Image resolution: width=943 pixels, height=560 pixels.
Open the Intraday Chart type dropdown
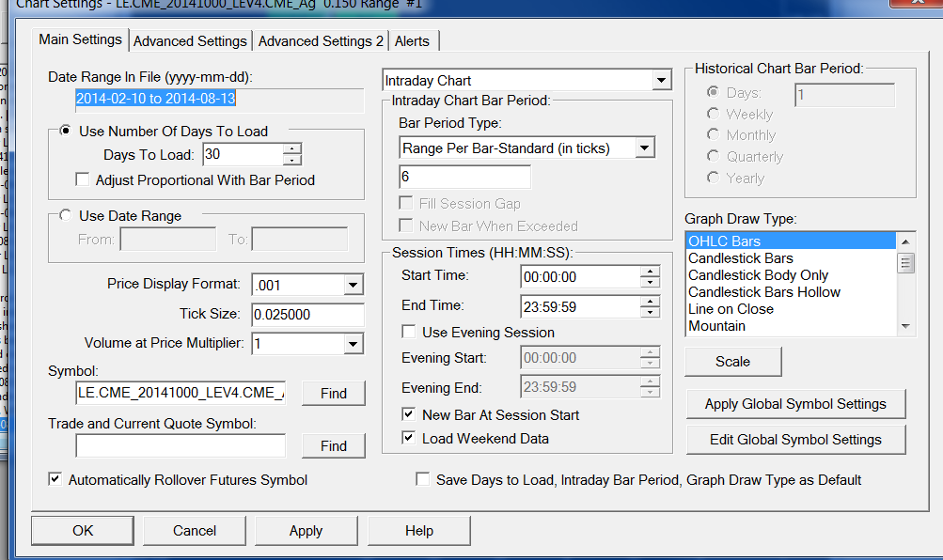click(x=660, y=82)
